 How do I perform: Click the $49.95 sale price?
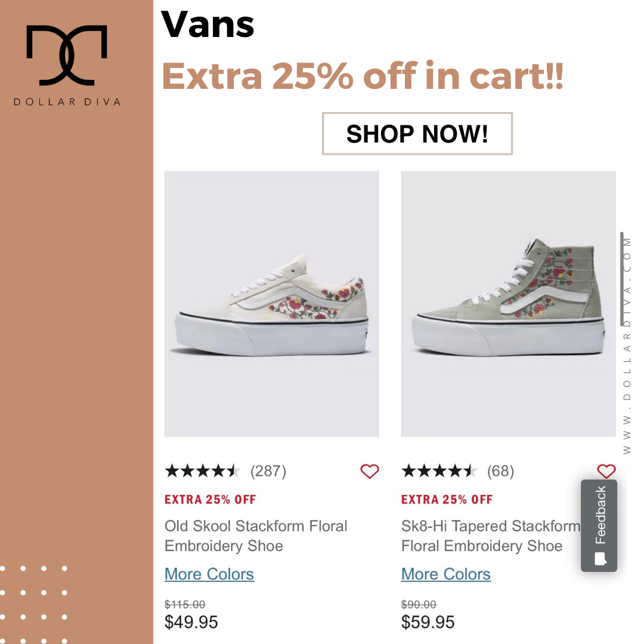point(191,622)
